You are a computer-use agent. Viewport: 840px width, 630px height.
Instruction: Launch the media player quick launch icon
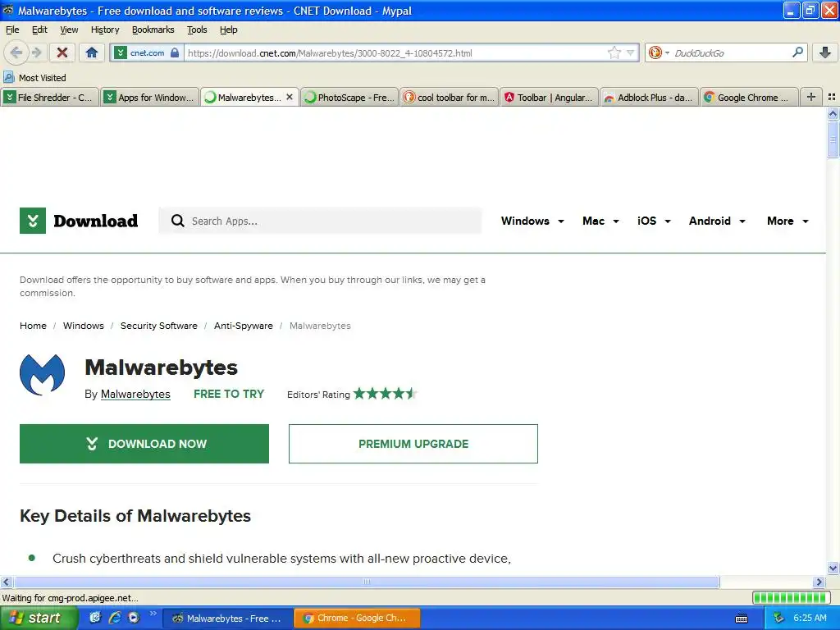pyautogui.click(x=134, y=618)
